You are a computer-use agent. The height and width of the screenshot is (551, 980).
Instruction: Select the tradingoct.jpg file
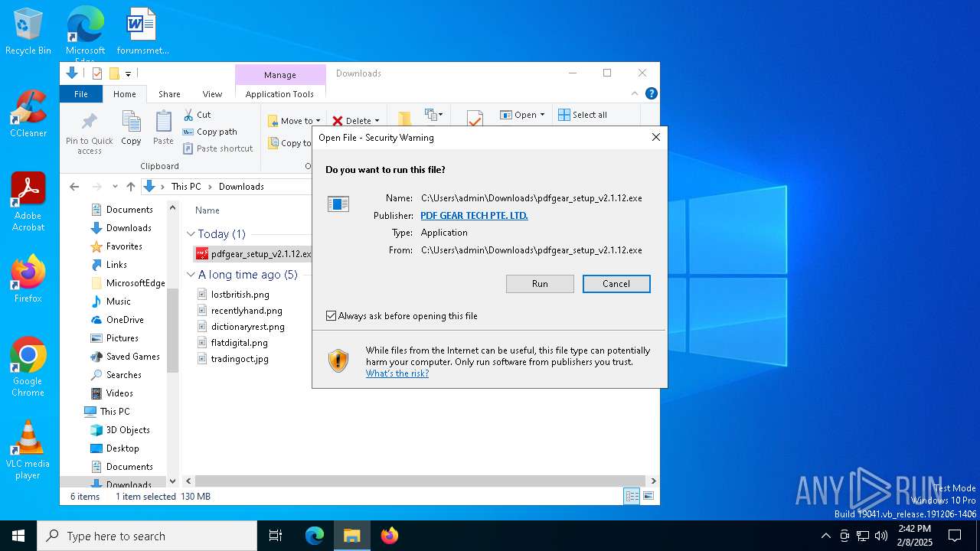point(240,359)
